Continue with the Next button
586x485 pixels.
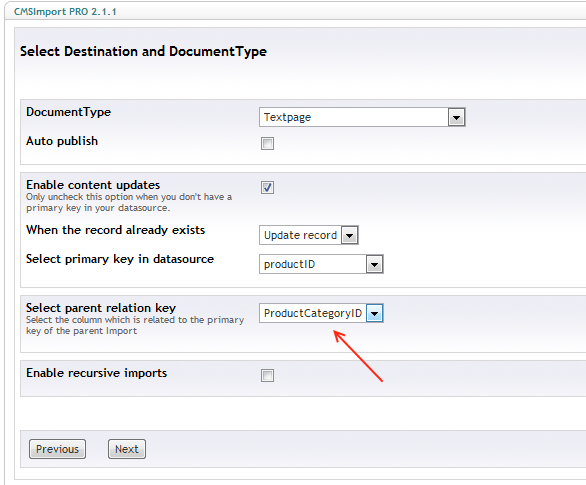coord(127,449)
